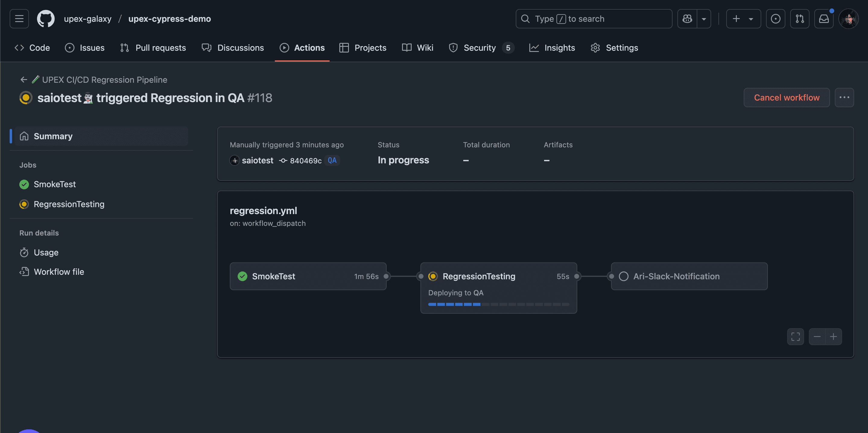Select the RegressionTesting job in sidebar
The height and width of the screenshot is (433, 868).
(x=69, y=204)
